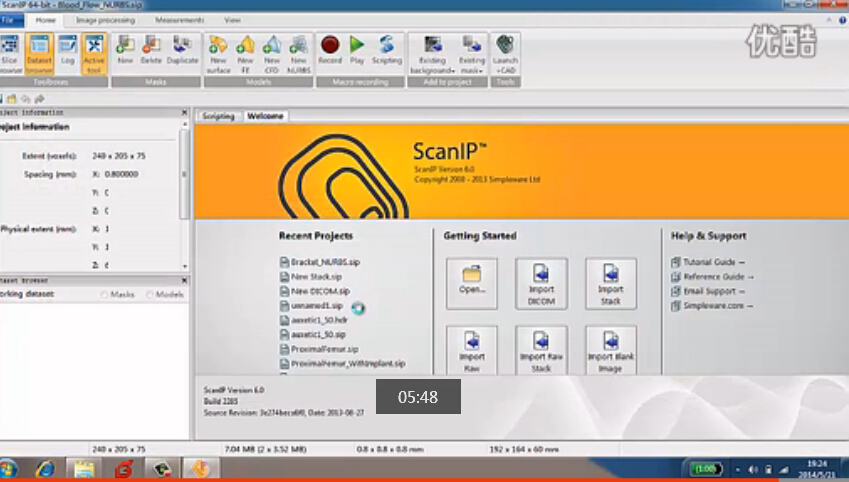849x482 pixels.
Task: Open recent project unnamed1.sip
Action: [x=311, y=306]
